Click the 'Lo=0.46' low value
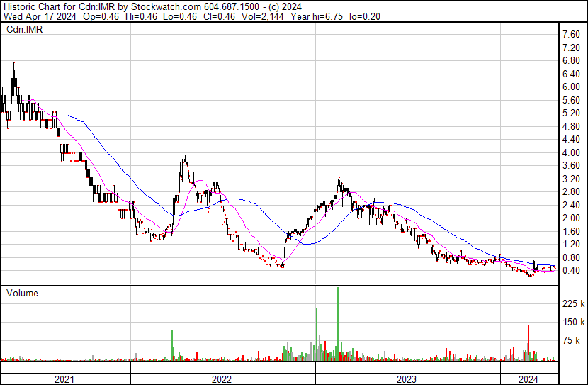This screenshot has height=385, width=588. tap(181, 16)
